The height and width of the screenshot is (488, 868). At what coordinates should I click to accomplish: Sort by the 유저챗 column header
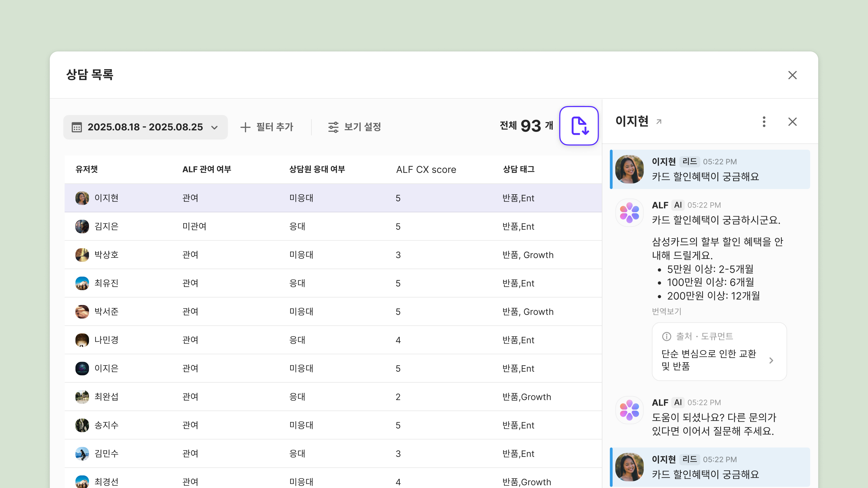[x=86, y=169]
